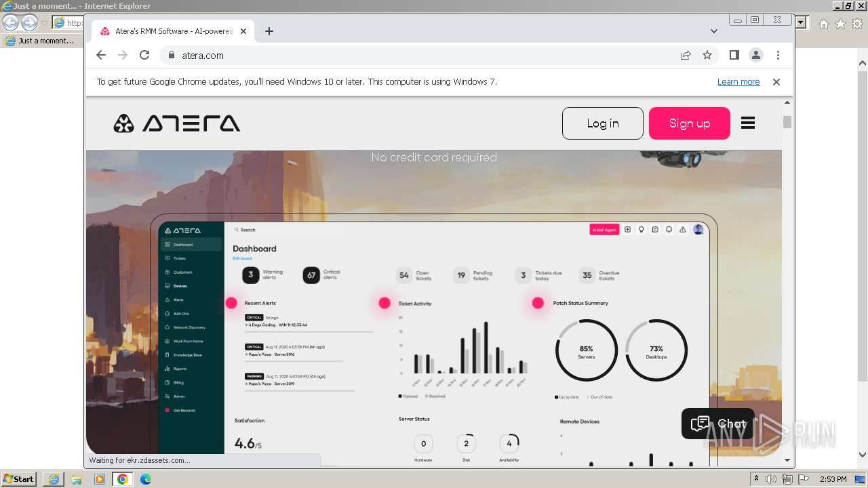Click Internet Explorer's back button
Screen dimensions: 868x488
[x=10, y=22]
